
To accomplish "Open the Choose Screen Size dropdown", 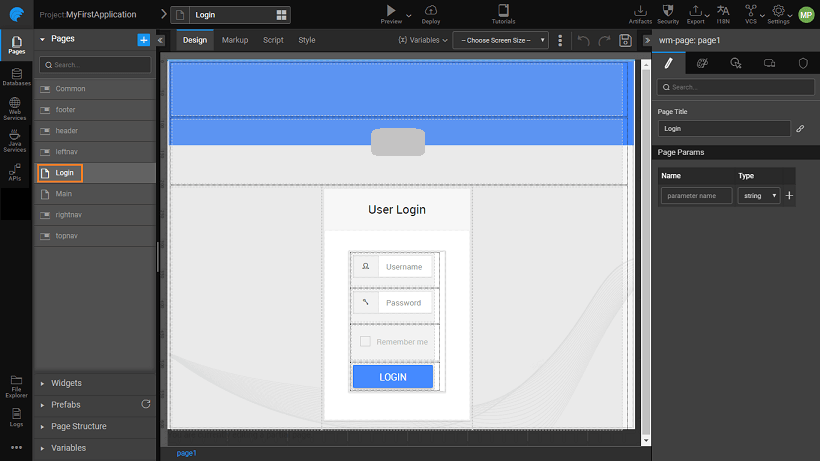I will pyautogui.click(x=500, y=40).
